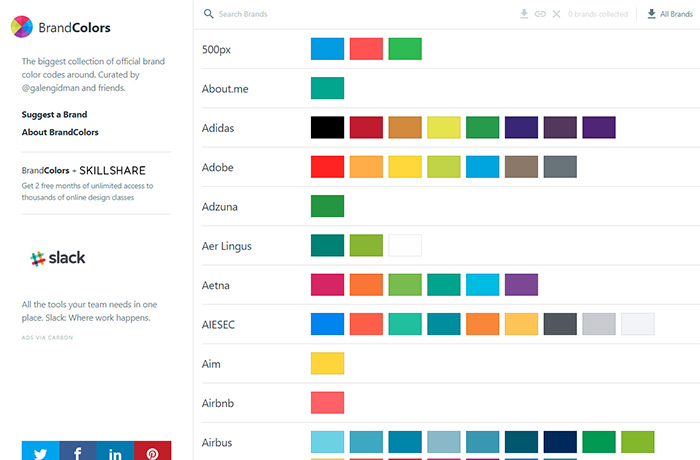Click Slack ad description text
Screen dimensions: 700x460
pyautogui.click(x=89, y=311)
